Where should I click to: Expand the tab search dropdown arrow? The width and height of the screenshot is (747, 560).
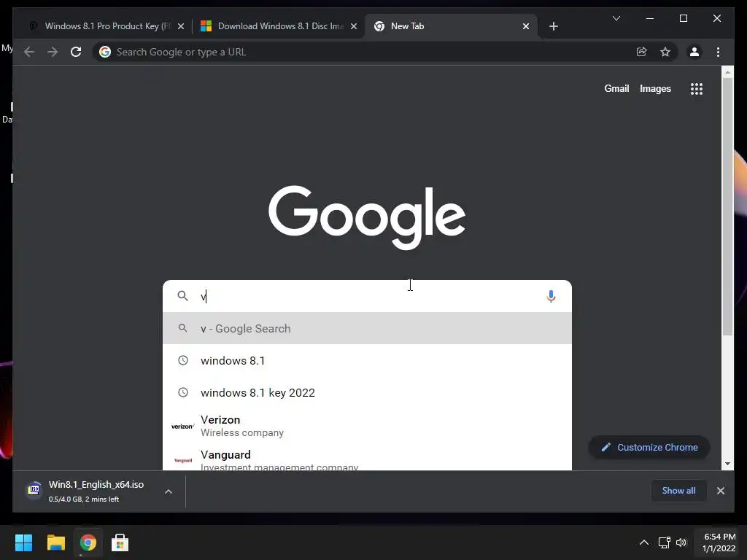616,18
